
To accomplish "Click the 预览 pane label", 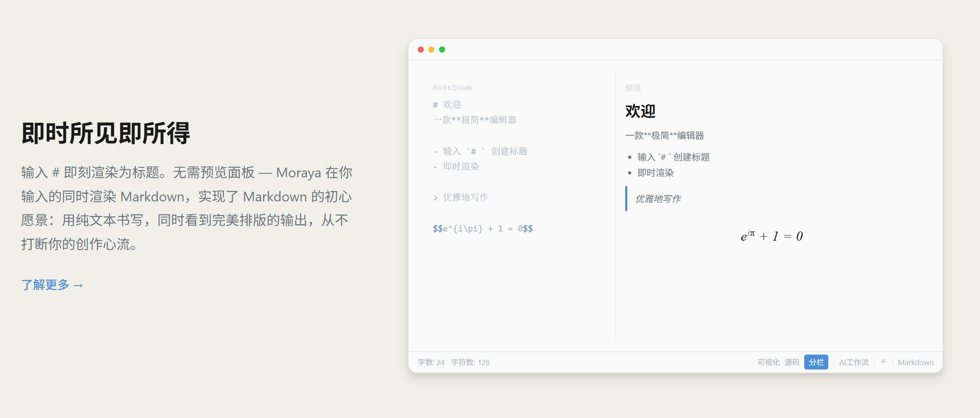I will pos(633,88).
